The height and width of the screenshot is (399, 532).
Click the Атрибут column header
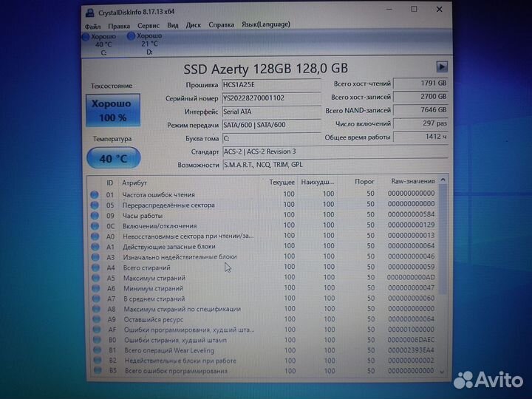tap(134, 182)
